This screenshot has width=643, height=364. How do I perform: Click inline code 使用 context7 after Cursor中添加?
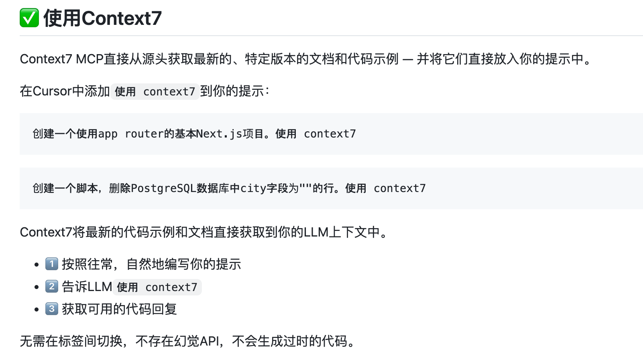(155, 91)
